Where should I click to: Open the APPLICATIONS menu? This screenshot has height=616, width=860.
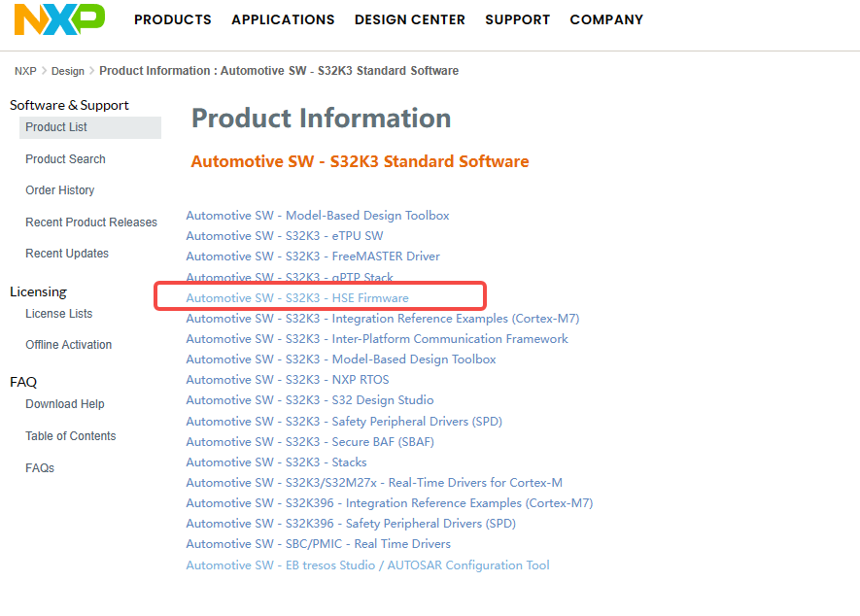coord(283,19)
